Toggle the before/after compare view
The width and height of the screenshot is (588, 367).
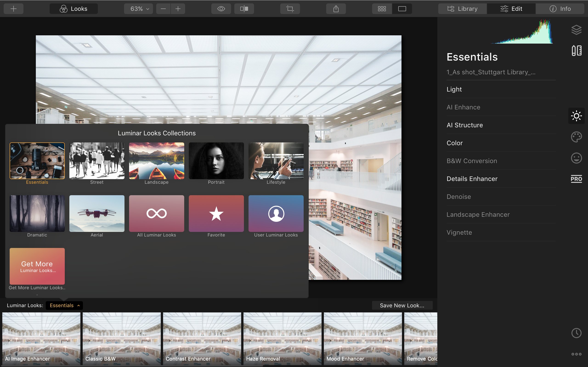pos(244,9)
